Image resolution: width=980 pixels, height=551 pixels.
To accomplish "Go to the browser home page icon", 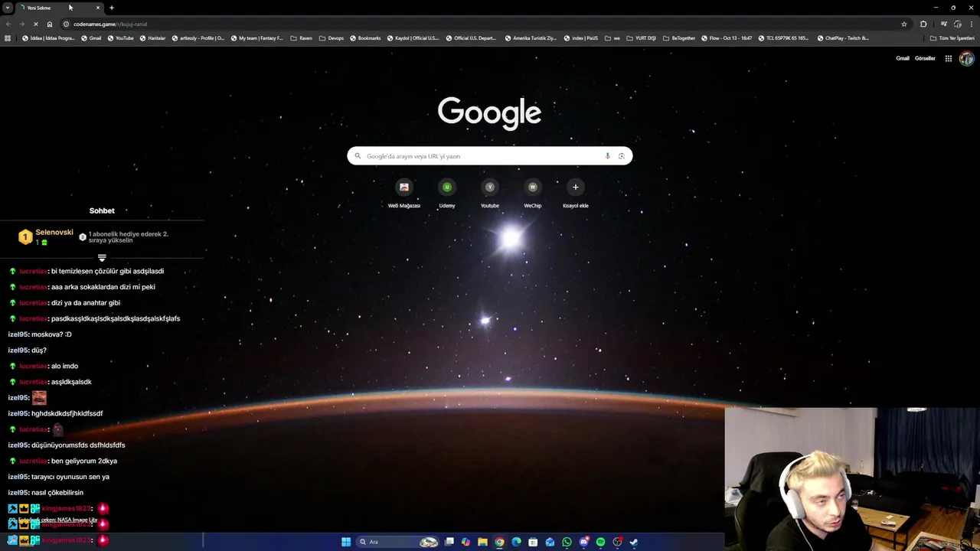I will pos(50,24).
